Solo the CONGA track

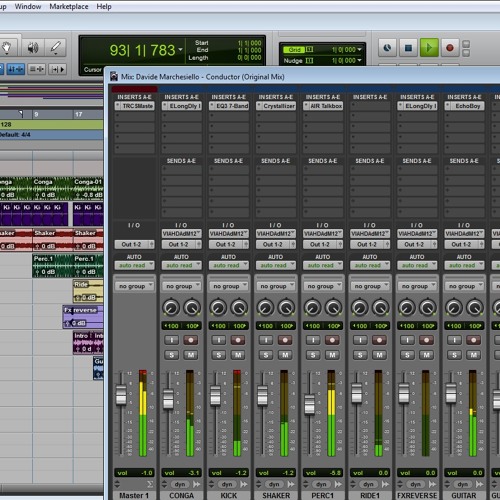tap(172, 355)
